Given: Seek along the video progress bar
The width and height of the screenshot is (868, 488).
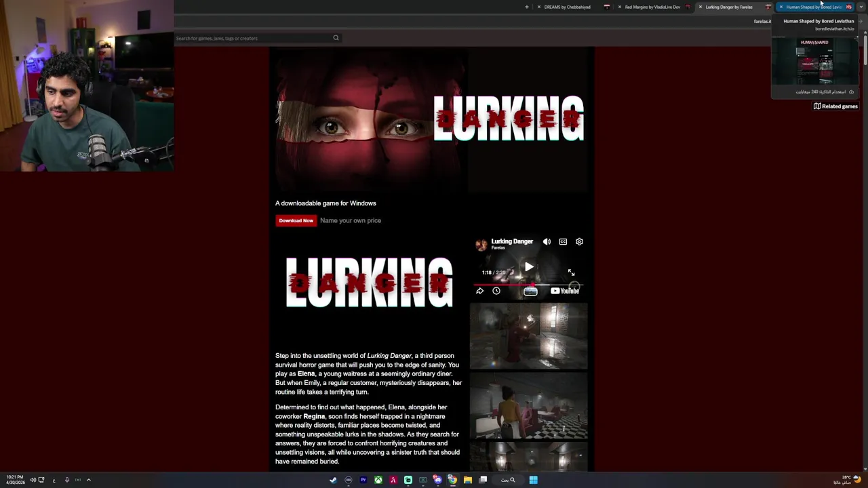Looking at the screenshot, I should [x=528, y=285].
